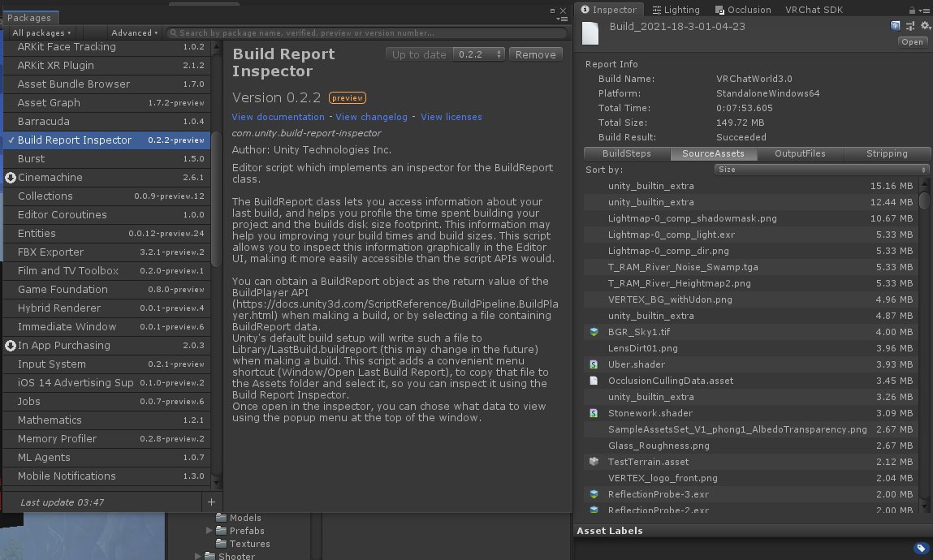This screenshot has height=560, width=933.
Task: Click the Stonework.shader icon
Action: click(x=594, y=413)
